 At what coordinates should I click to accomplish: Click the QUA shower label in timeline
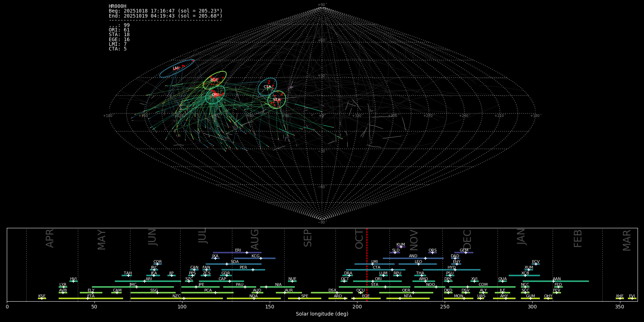503,279
